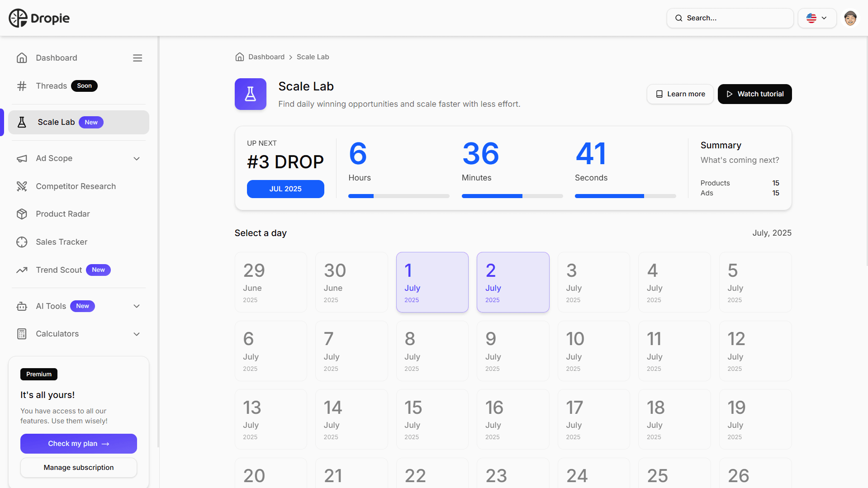
Task: Click the Ads count row in Summary
Action: (740, 193)
